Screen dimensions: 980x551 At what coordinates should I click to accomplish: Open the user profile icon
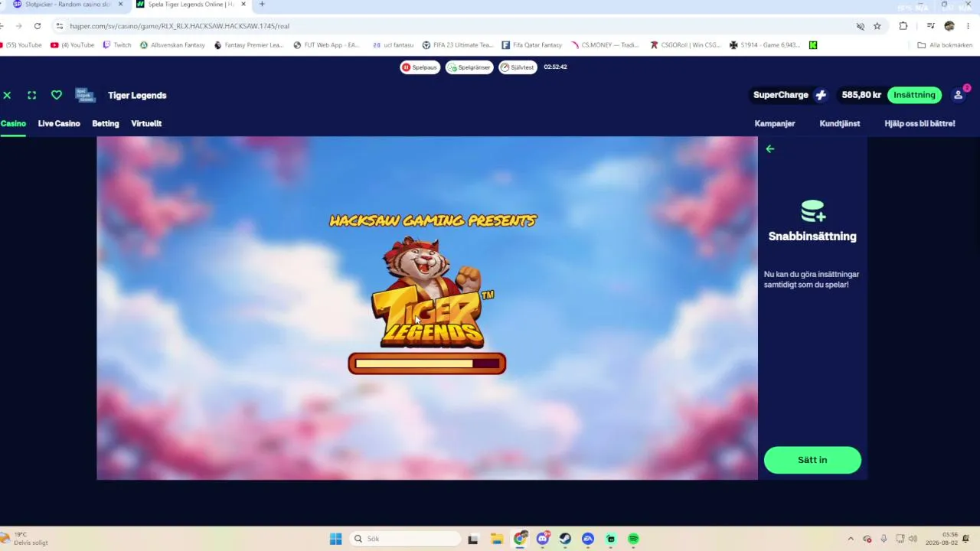(958, 95)
